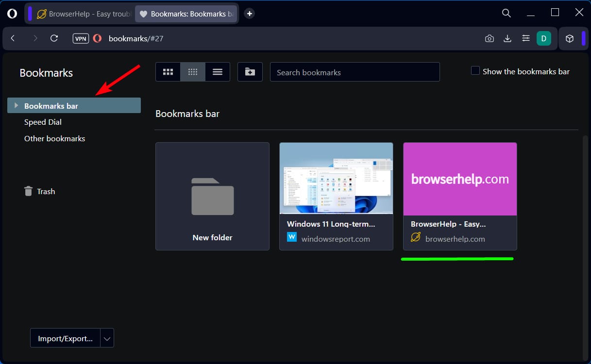Open the D profile avatar
This screenshot has width=591, height=364.
544,38
